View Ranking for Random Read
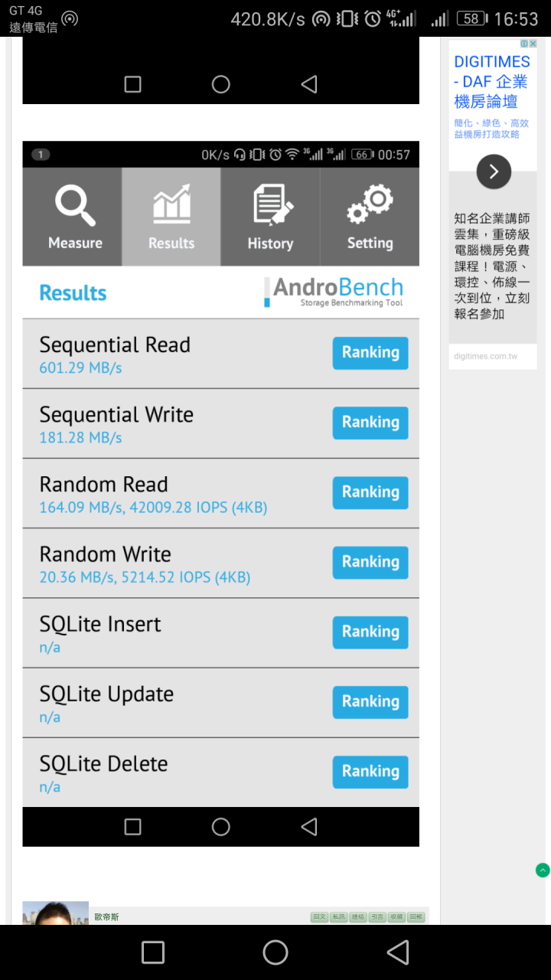 coord(370,492)
